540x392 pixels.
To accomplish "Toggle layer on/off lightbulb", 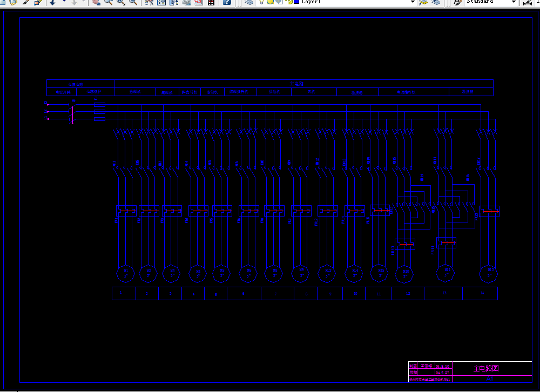I will [261, 2].
